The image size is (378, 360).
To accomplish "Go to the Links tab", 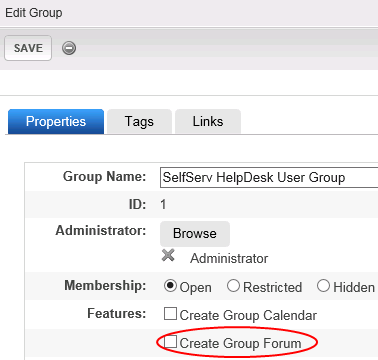I will click(208, 121).
